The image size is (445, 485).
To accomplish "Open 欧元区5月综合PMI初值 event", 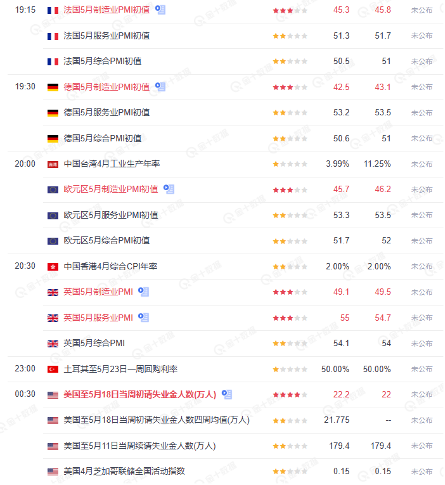I will coord(107,240).
